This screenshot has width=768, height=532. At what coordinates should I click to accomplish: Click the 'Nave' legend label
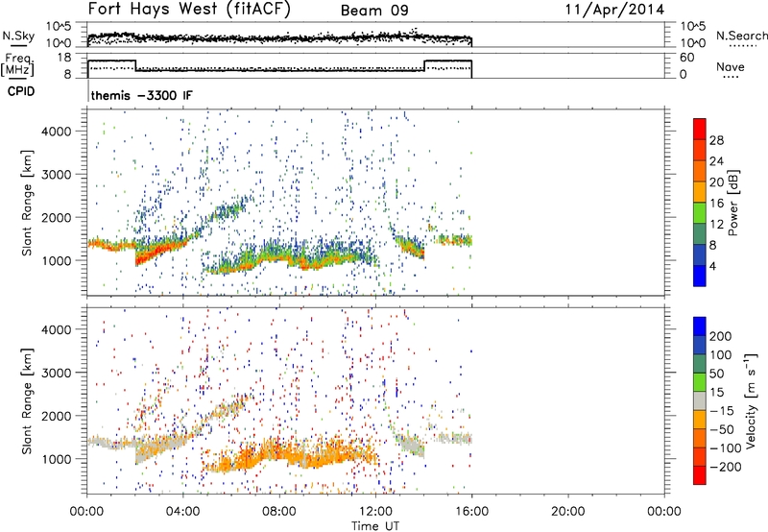click(x=730, y=66)
